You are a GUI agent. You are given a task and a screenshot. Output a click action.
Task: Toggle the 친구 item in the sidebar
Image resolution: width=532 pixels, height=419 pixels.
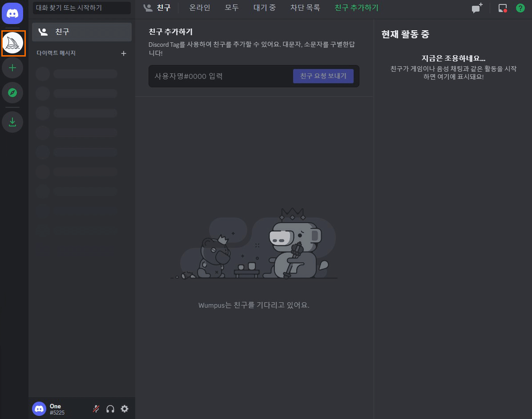click(82, 32)
